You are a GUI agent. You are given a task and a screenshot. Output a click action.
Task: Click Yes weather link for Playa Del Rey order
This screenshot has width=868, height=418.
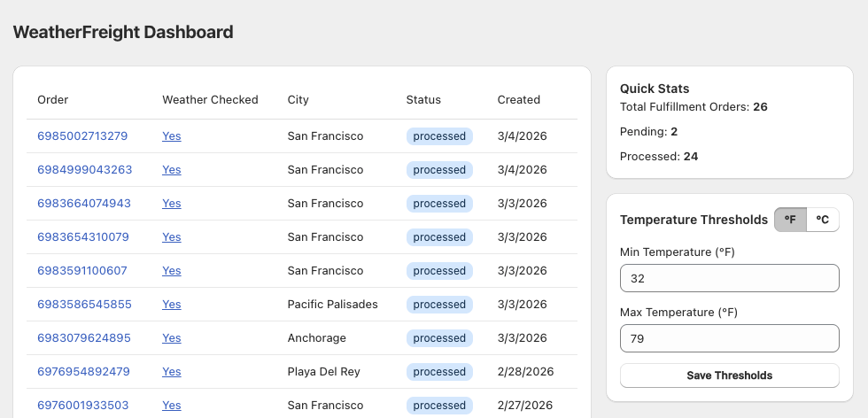click(172, 371)
